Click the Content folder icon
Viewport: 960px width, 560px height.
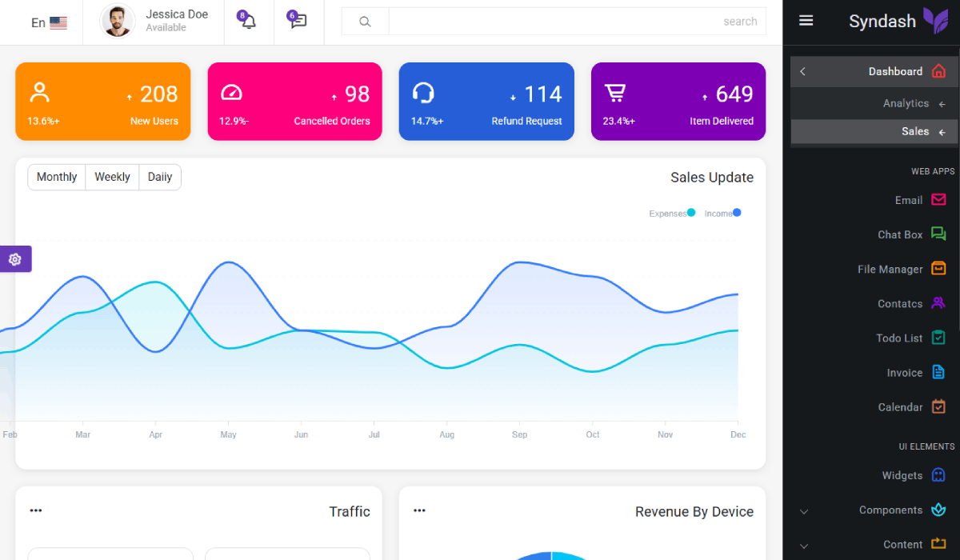coord(939,544)
